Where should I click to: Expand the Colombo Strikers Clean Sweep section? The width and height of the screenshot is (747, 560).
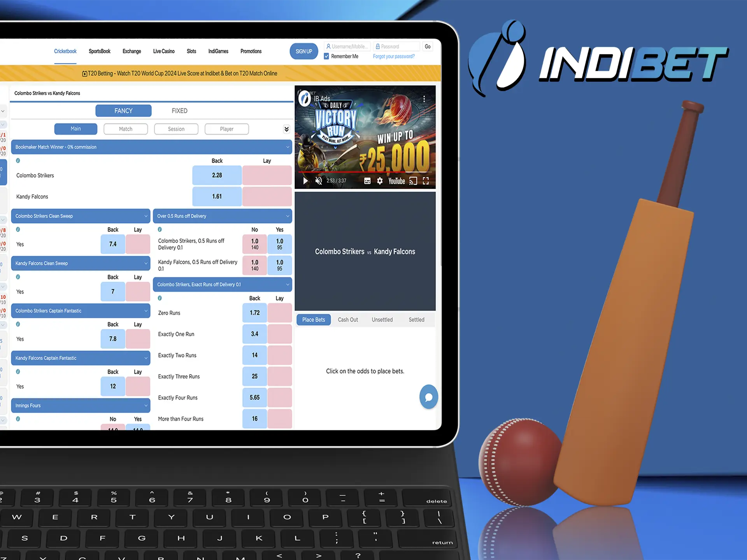[x=145, y=216]
